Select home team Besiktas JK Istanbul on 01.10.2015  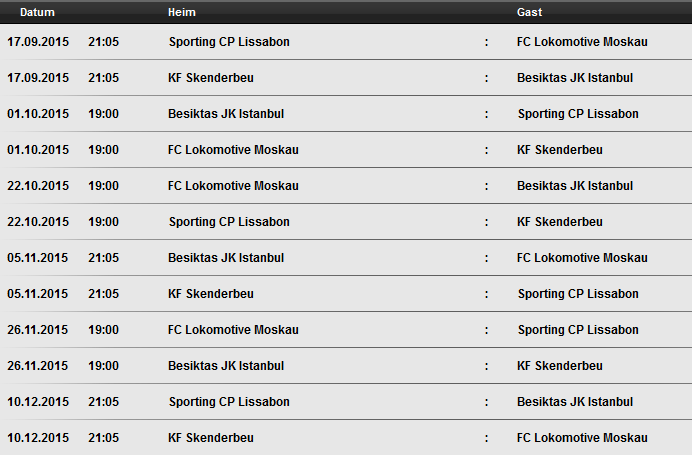tap(226, 114)
